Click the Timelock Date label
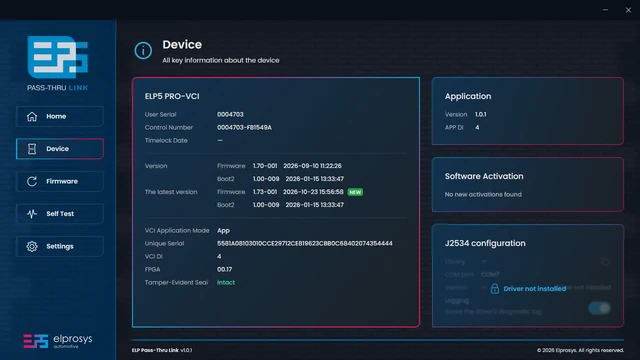The width and height of the screenshot is (640, 360). (x=166, y=140)
